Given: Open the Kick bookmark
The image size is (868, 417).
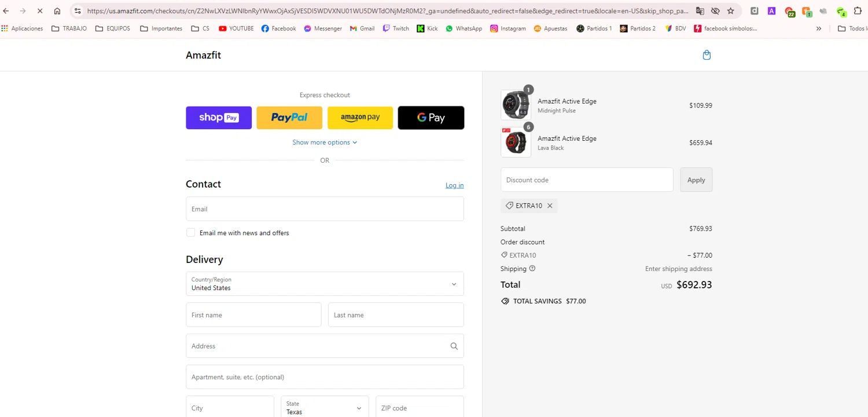Looking at the screenshot, I should (x=427, y=28).
